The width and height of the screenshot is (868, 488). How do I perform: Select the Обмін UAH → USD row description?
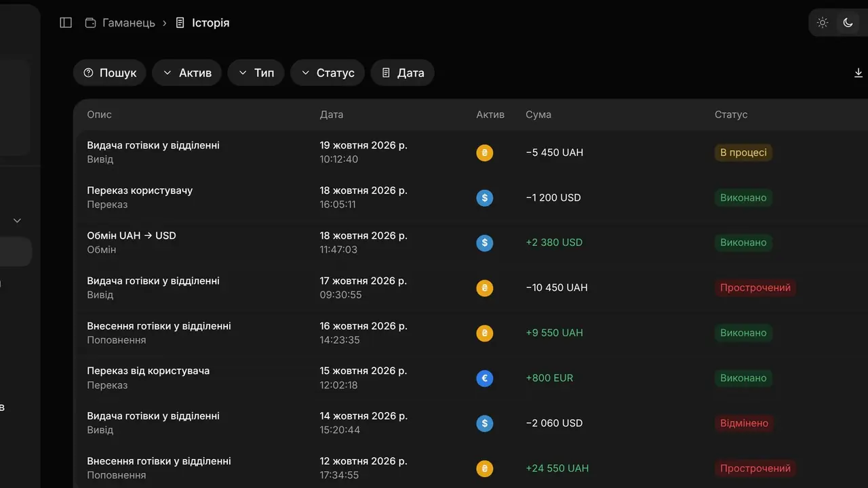[132, 236]
